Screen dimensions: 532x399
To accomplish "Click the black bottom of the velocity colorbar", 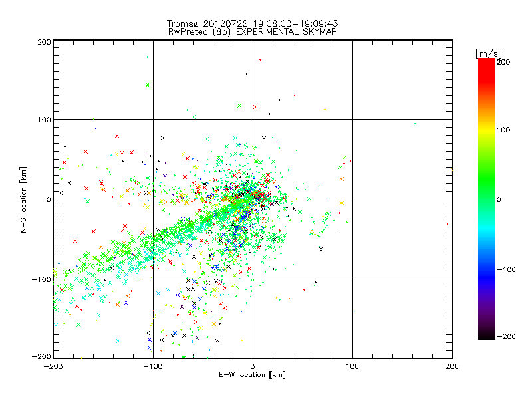I will [487, 334].
